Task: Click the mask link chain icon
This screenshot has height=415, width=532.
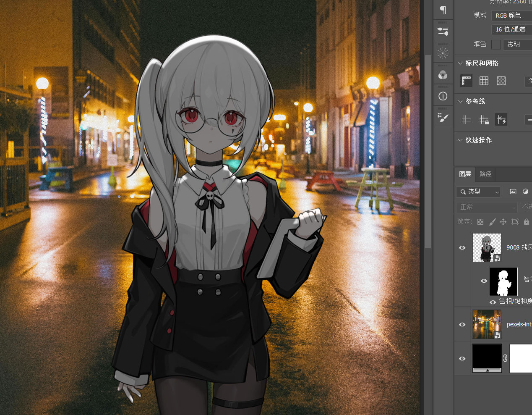Action: click(x=505, y=358)
